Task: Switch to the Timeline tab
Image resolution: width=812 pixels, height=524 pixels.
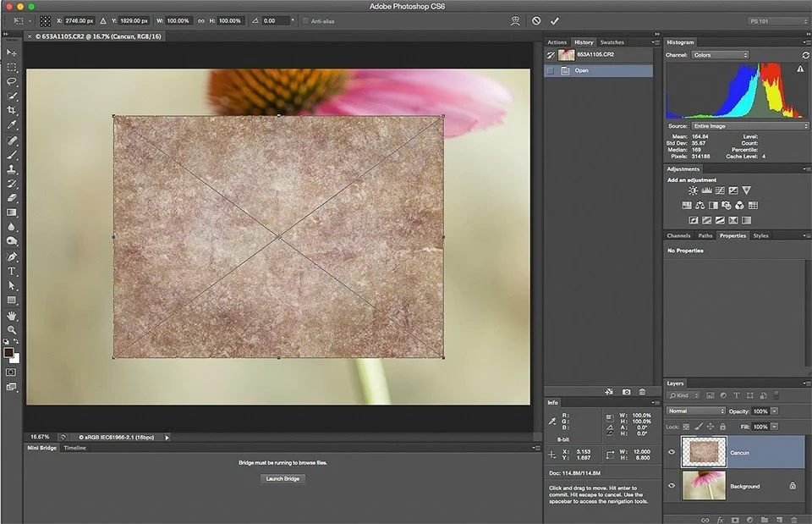Action: pos(75,448)
